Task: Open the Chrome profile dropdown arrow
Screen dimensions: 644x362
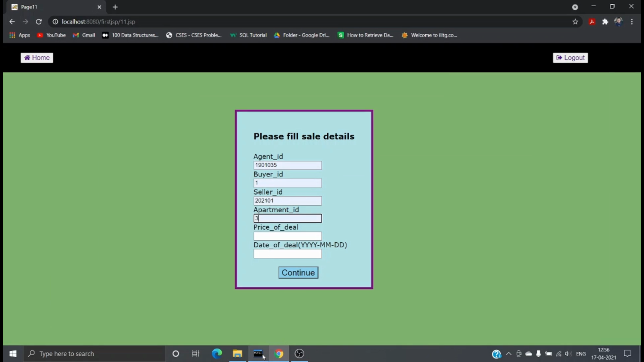Action: coord(575,7)
